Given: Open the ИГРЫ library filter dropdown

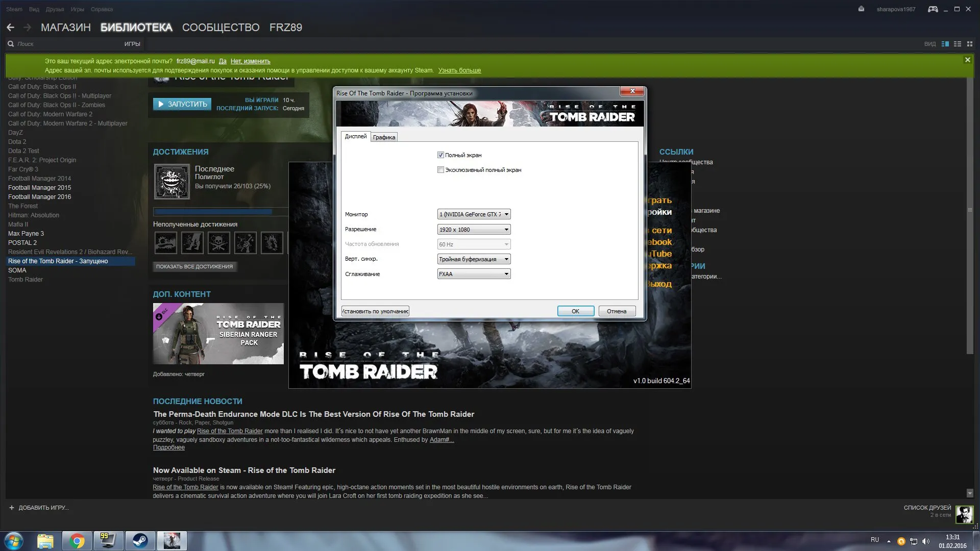Looking at the screenshot, I should [132, 44].
